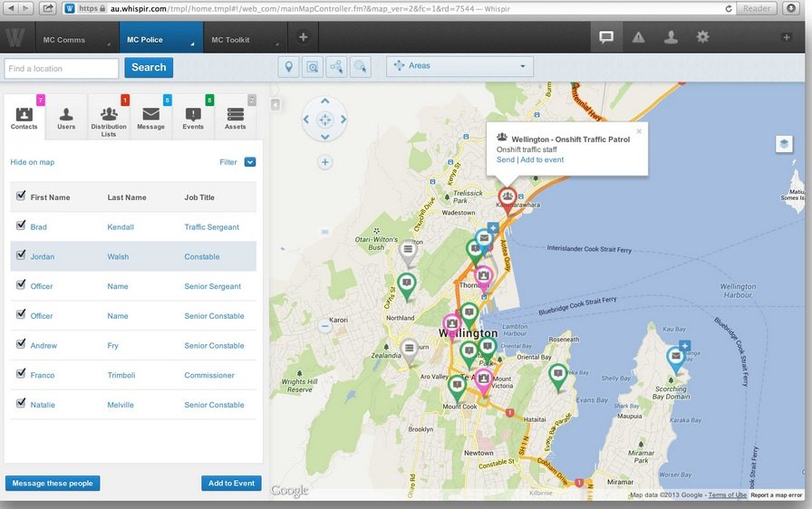This screenshot has width=812, height=509.
Task: Switch to the Distribution Lists tab
Action: coord(109,118)
